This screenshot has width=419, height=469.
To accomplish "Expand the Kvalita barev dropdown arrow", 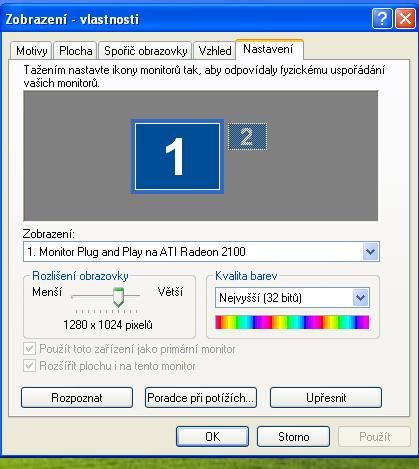I will pos(361,298).
